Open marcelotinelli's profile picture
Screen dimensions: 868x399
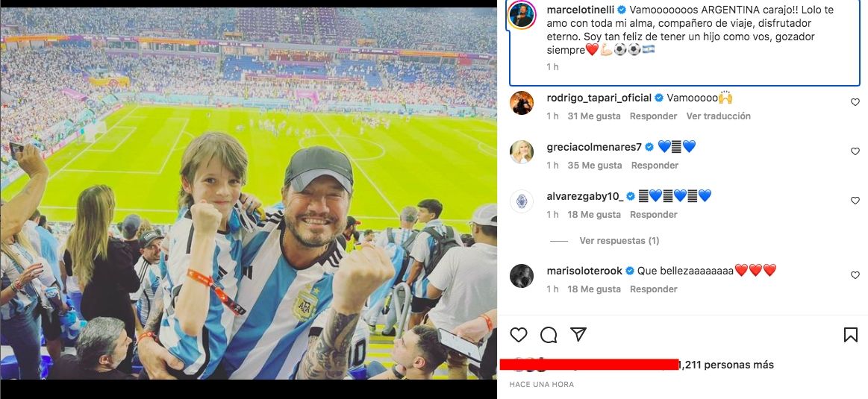tap(522, 16)
